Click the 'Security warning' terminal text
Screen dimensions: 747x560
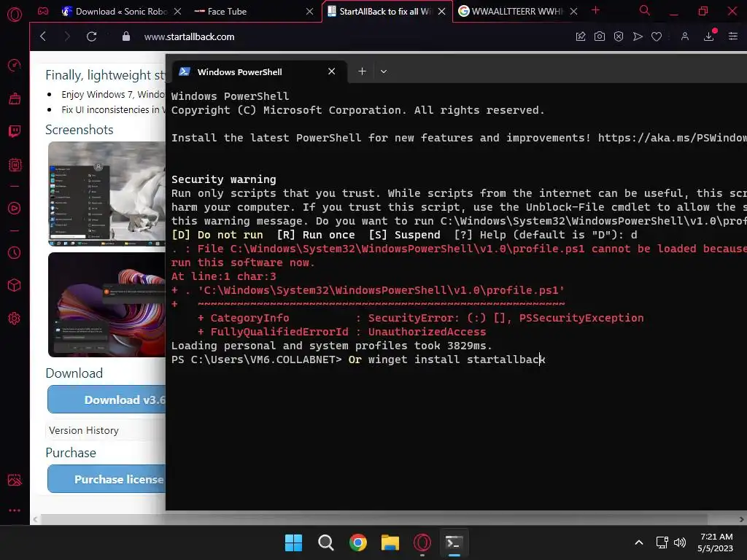click(x=223, y=179)
